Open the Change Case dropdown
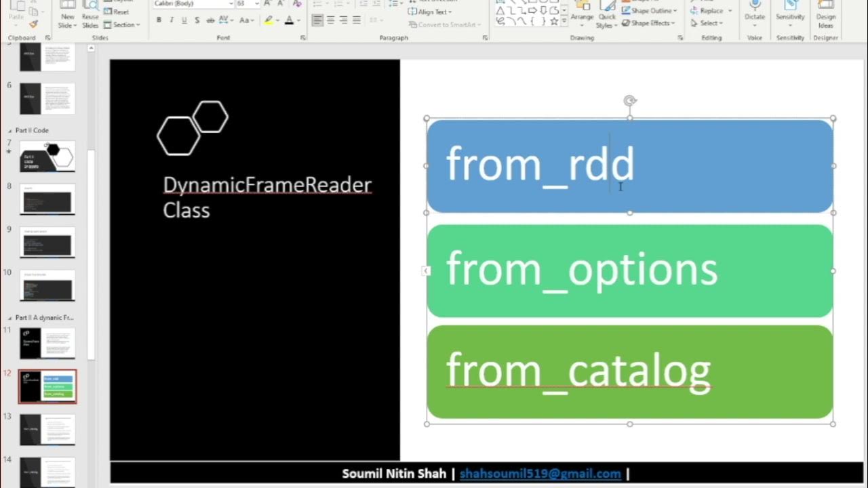Viewport: 868px width, 488px height. tap(245, 20)
